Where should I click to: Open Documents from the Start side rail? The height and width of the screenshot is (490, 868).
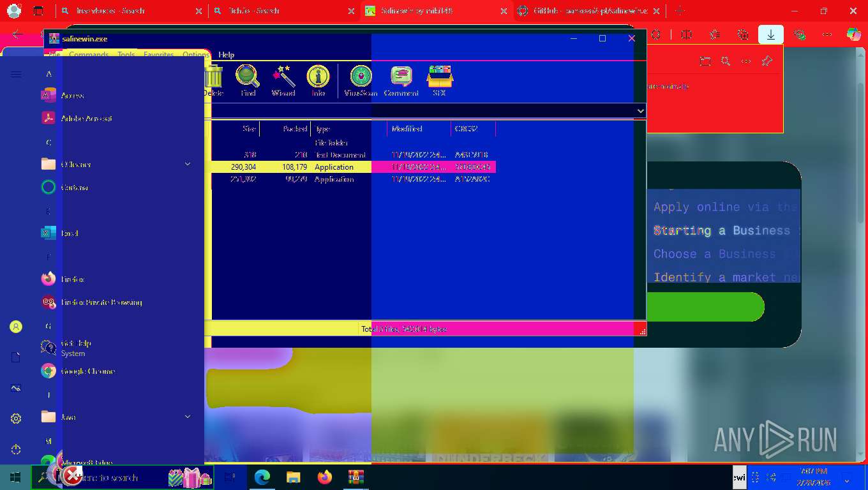coord(16,357)
